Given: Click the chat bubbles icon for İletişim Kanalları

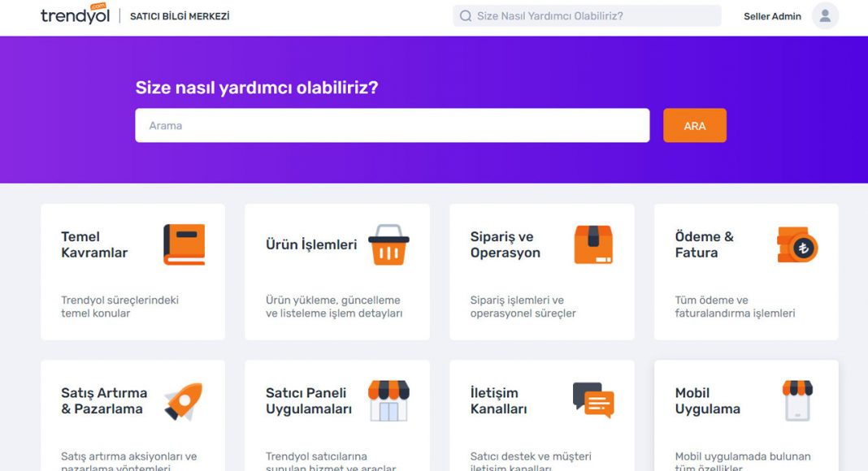Looking at the screenshot, I should (593, 400).
